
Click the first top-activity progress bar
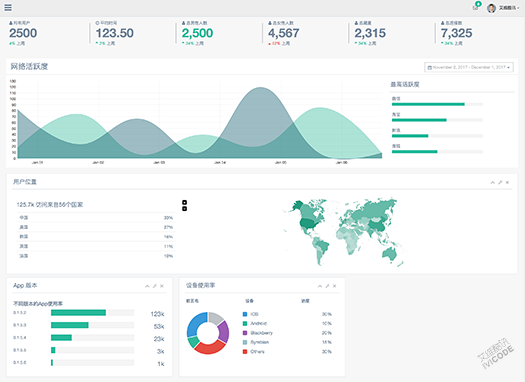[x=437, y=104]
